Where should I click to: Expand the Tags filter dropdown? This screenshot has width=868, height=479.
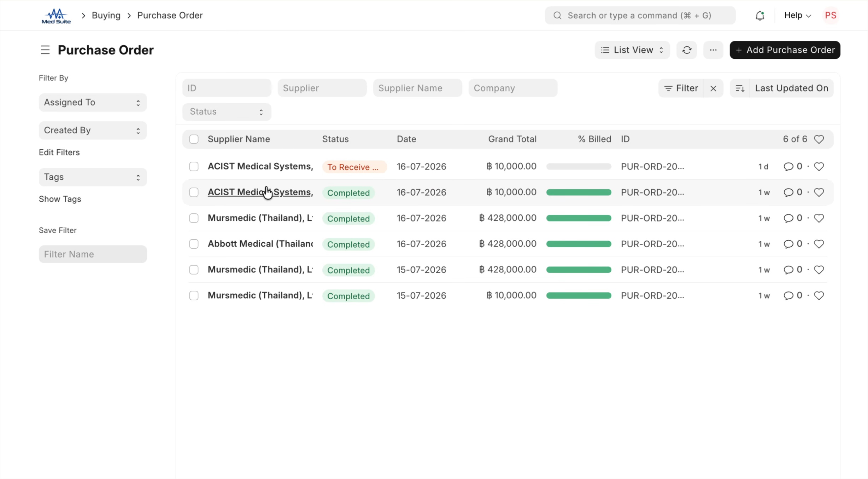click(93, 177)
